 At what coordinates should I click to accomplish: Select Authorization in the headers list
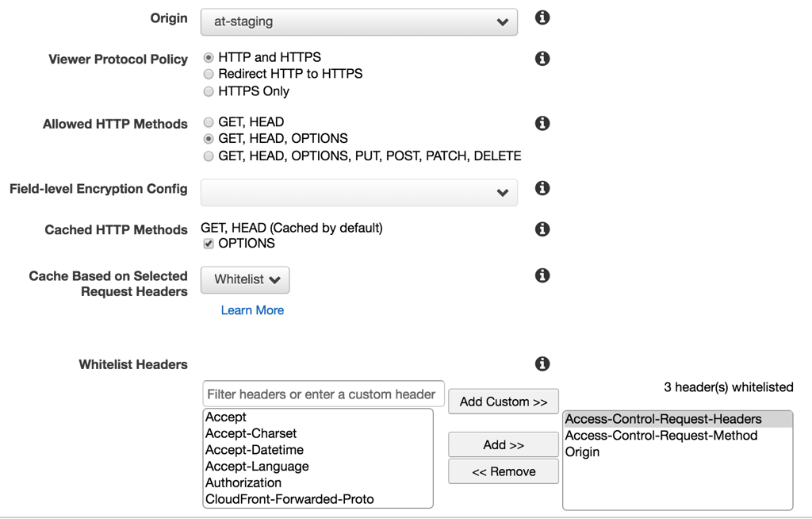243,482
